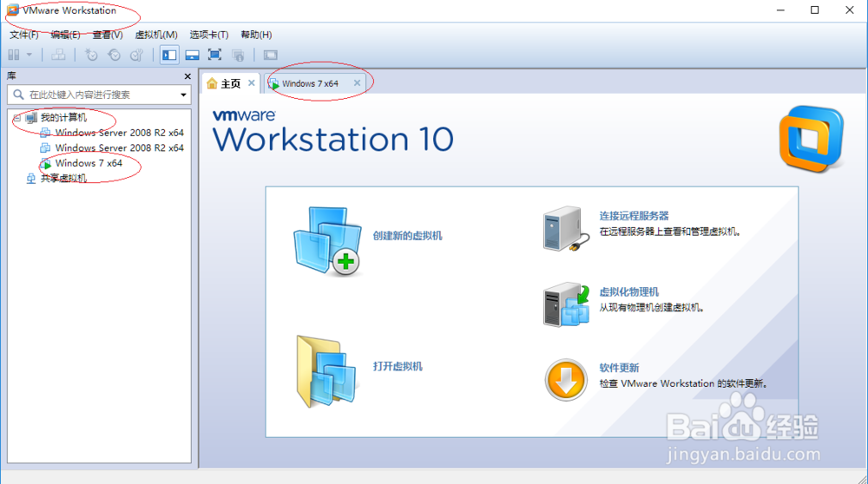This screenshot has height=484, width=868.
Task: Click the 连接远程服务器 link
Action: [x=634, y=216]
